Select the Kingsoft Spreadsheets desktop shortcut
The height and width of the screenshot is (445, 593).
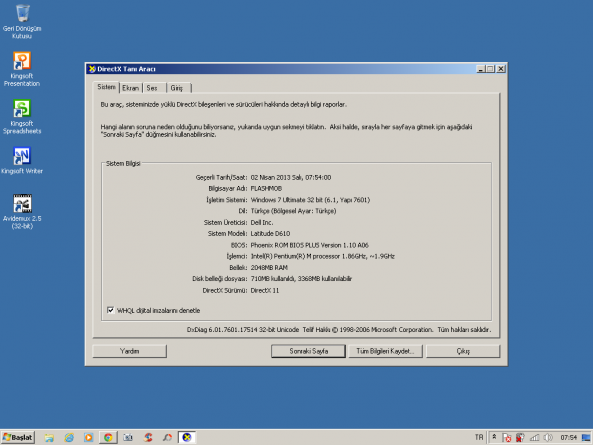[x=22, y=117]
